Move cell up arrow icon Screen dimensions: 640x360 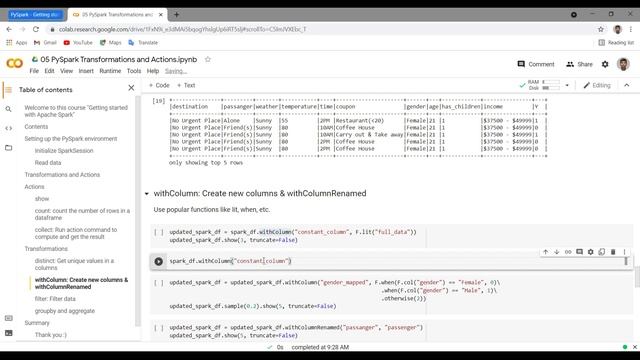pos(545,252)
